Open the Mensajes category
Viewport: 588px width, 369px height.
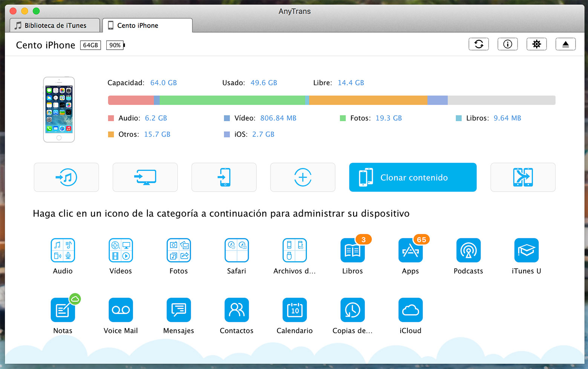point(179,310)
